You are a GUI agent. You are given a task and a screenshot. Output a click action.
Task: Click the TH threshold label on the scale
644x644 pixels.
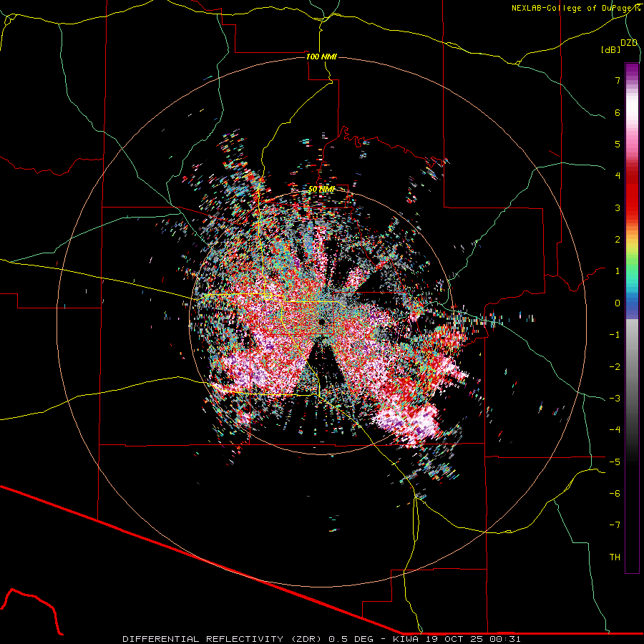point(615,557)
